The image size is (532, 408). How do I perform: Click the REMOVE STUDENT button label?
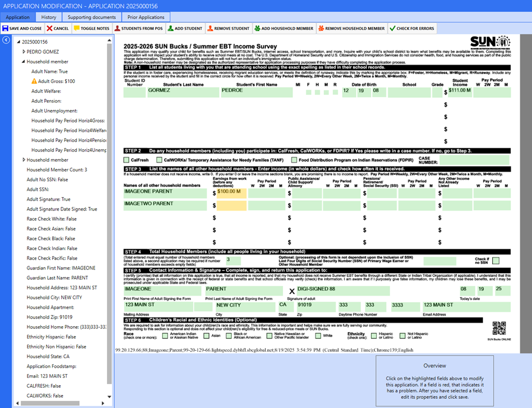tap(232, 28)
